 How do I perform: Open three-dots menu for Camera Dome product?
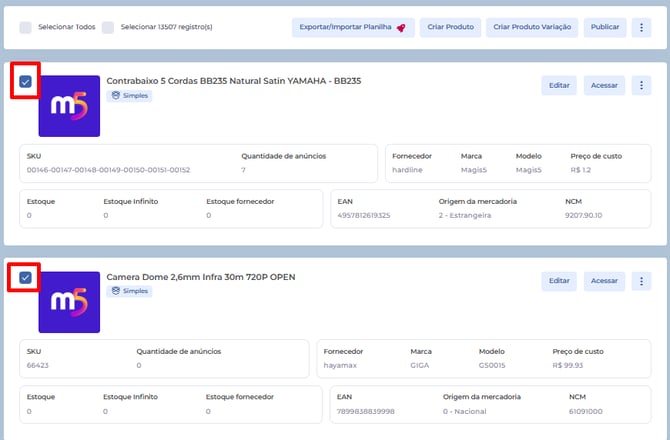coord(643,281)
